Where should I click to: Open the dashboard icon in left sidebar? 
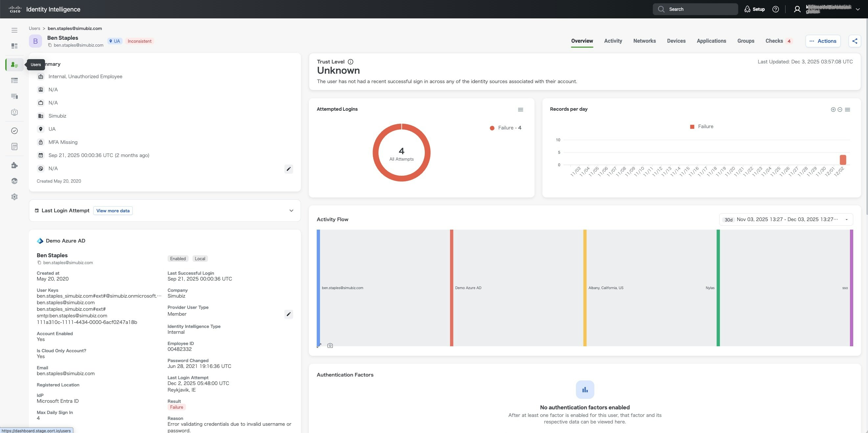click(14, 46)
